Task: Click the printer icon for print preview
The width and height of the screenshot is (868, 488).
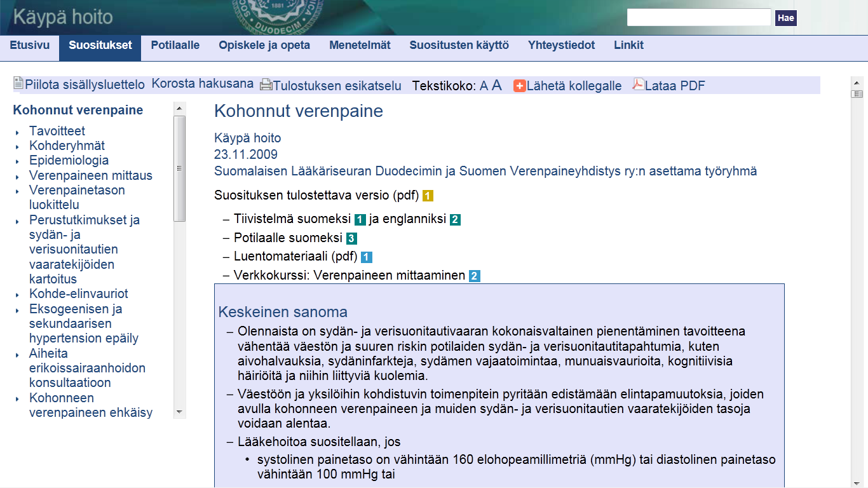Action: pos(266,84)
